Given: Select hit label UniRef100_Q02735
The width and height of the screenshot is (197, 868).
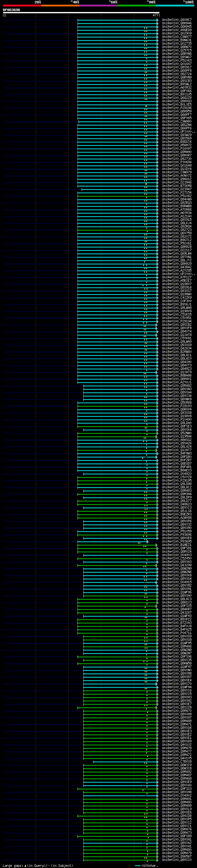Looking at the screenshot, I should (177, 43).
